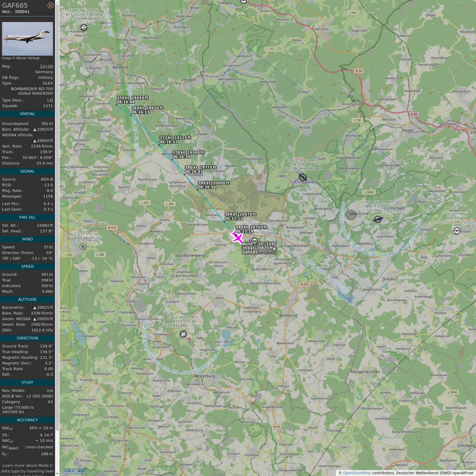Click the GAF685 callsign label on map
This screenshot has height=476, width=476.
[x=250, y=252]
